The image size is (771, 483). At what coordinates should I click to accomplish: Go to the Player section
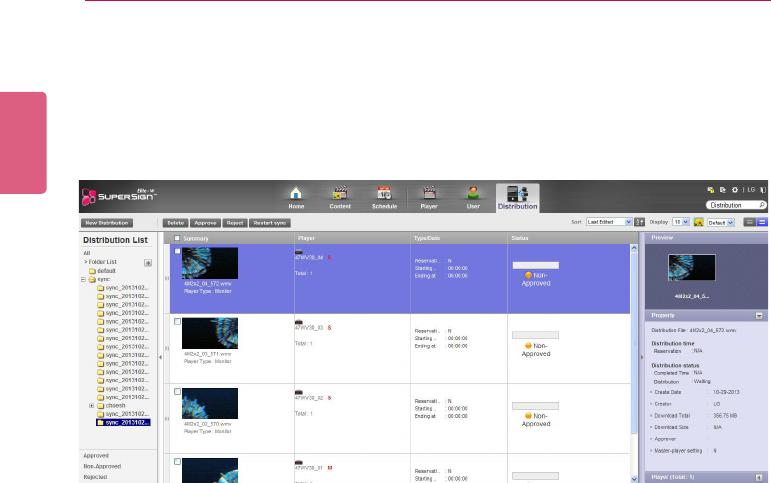point(429,198)
